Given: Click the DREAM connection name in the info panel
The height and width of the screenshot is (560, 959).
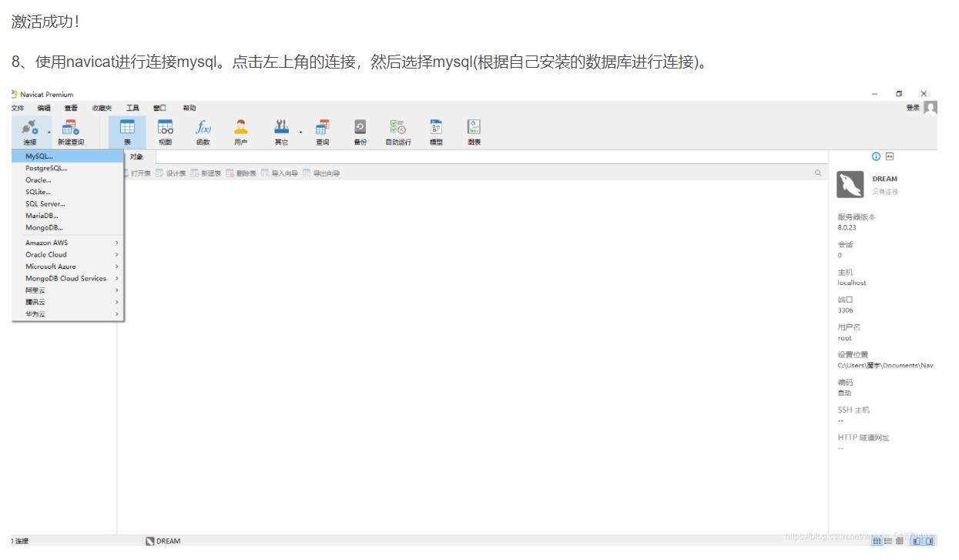Looking at the screenshot, I should tap(885, 179).
